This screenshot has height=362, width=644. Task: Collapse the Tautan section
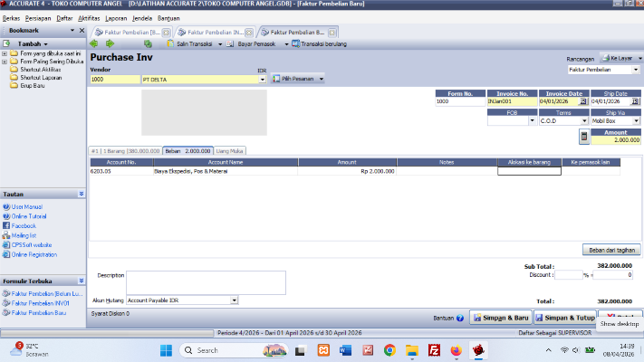82,194
